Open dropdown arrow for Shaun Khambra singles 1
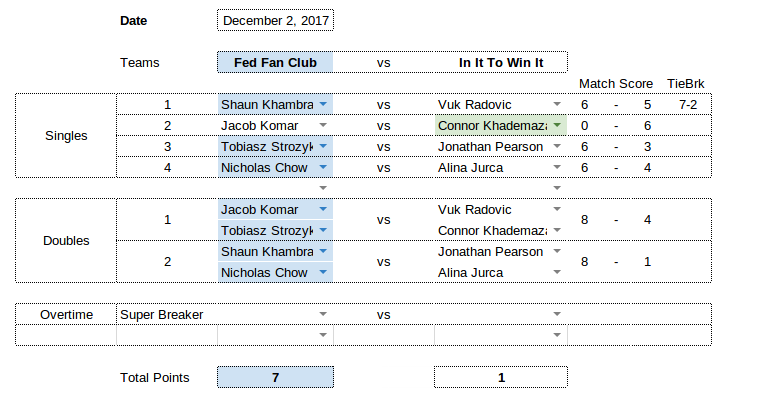This screenshot has width=761, height=409. coord(323,104)
